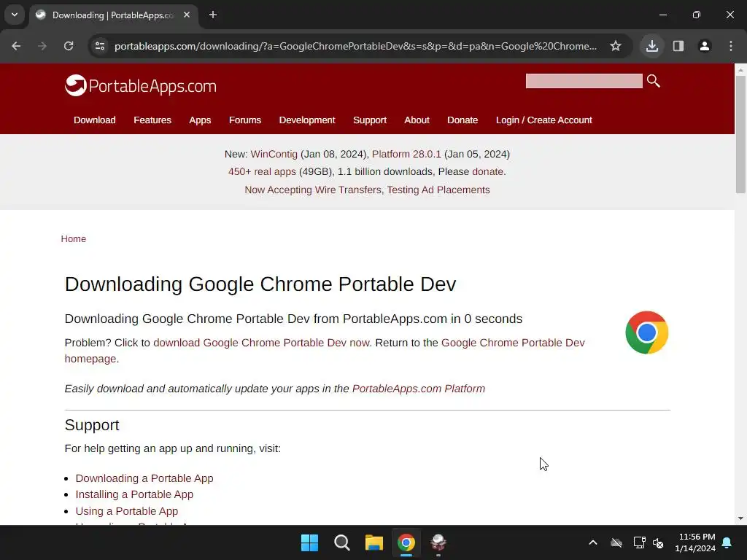Image resolution: width=747 pixels, height=560 pixels.
Task: Open Using a Portable App link
Action: coord(127,511)
